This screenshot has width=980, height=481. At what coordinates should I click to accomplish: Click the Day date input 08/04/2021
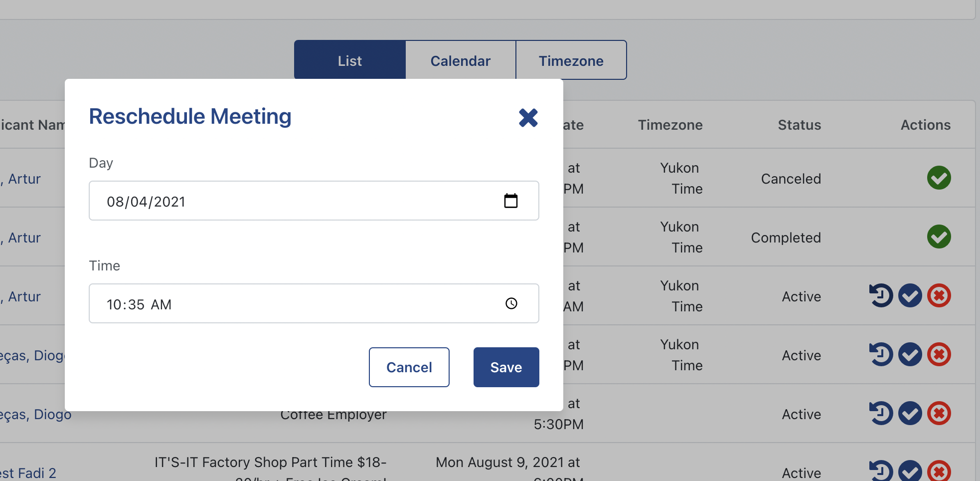314,201
